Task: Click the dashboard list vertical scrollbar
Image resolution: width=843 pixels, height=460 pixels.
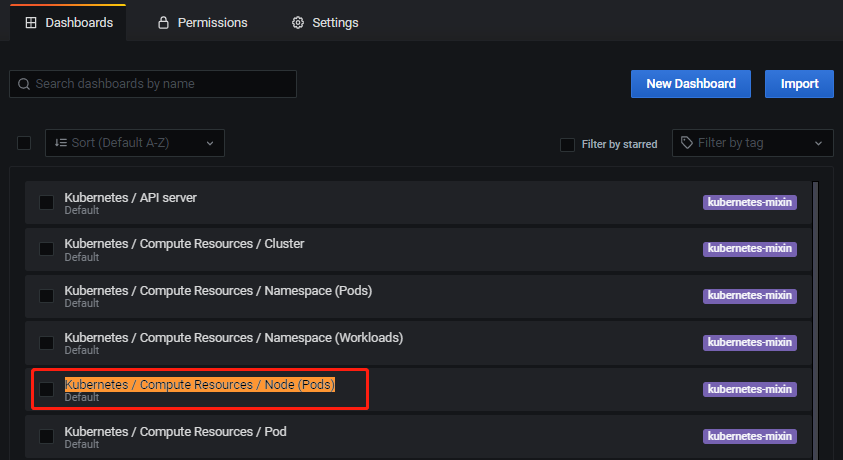Action: pos(816,300)
